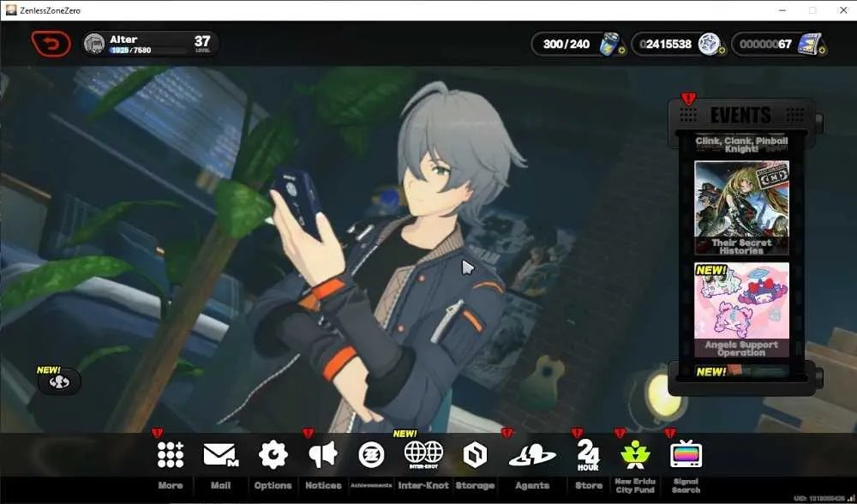
Task: Add currency next to 2415538
Action: [722, 51]
